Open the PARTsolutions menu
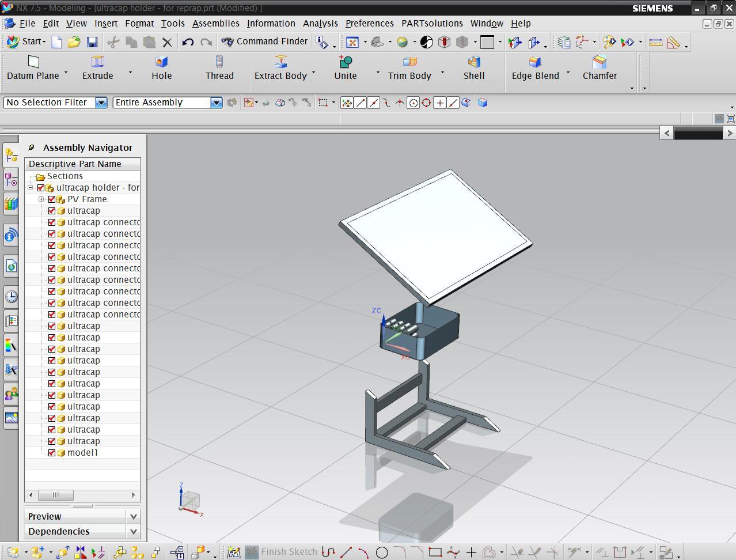736x560 pixels. pyautogui.click(x=432, y=24)
